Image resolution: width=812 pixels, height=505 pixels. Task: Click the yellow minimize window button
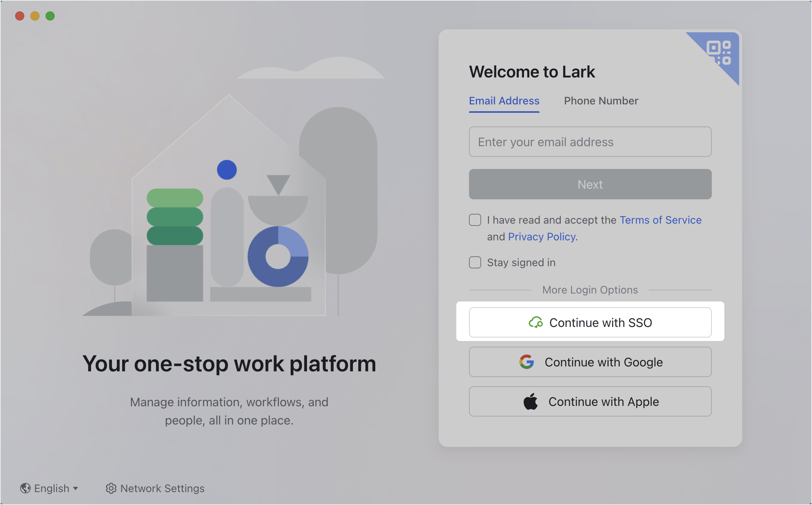[35, 16]
